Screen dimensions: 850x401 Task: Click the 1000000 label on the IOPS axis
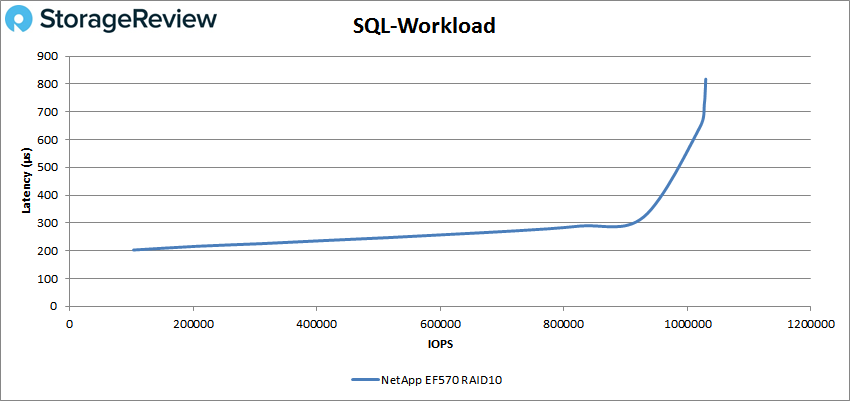[x=687, y=324]
